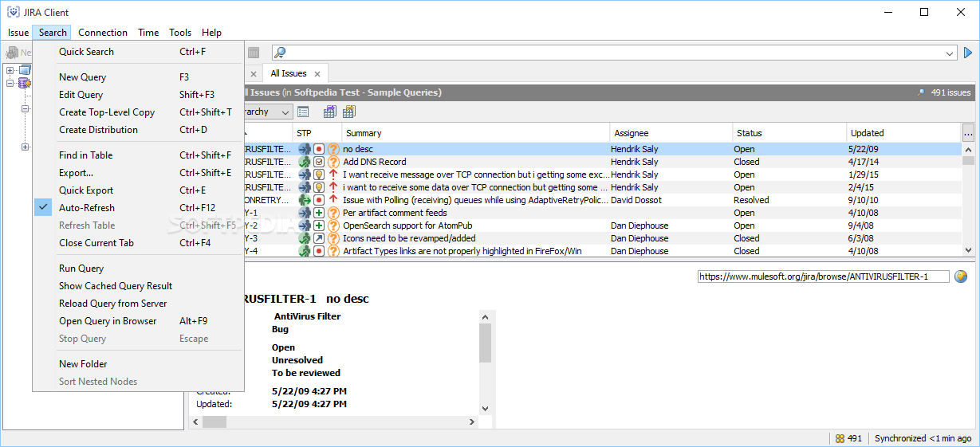Choose Close Current Tab
Image resolution: width=980 pixels, height=447 pixels.
[x=137, y=243]
